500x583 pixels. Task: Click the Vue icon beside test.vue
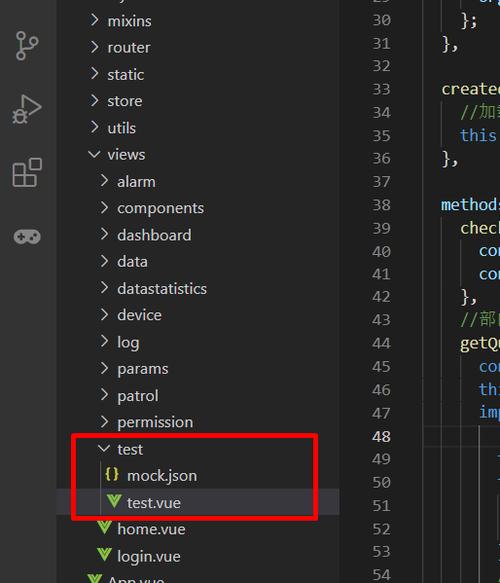click(114, 502)
